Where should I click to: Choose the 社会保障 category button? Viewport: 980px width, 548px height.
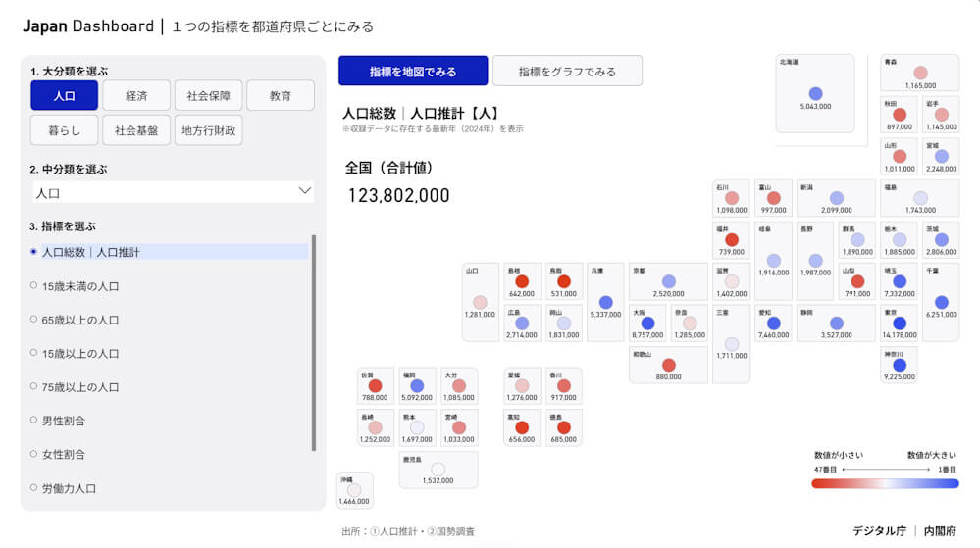[208, 96]
